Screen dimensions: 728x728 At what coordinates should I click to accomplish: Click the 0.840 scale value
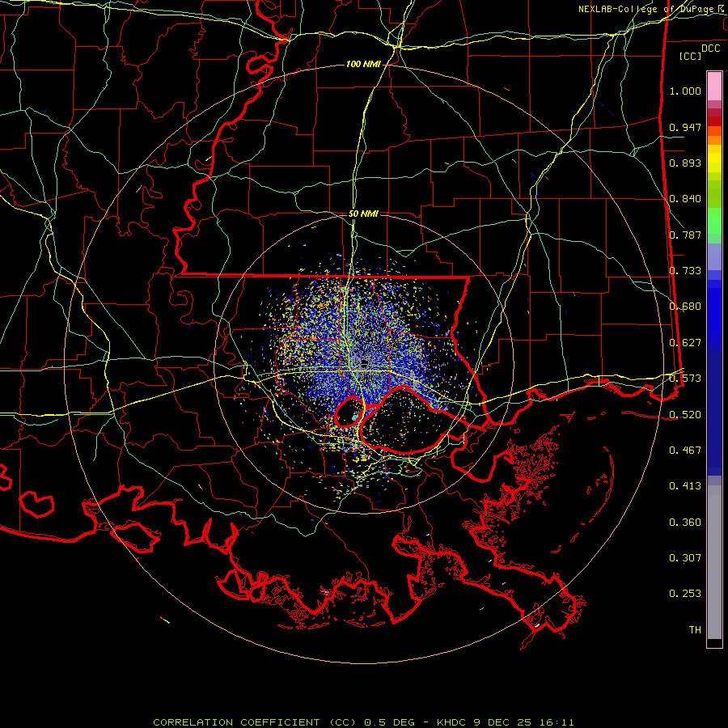(685, 199)
